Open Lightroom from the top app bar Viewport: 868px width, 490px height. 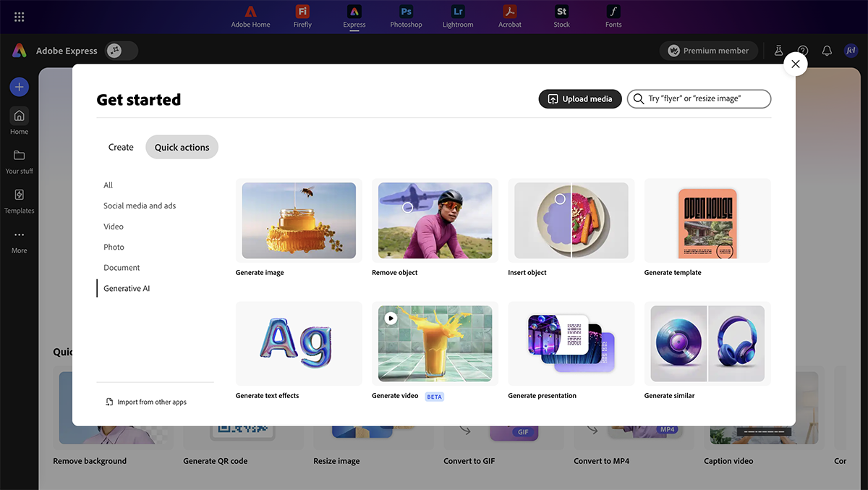click(x=458, y=16)
